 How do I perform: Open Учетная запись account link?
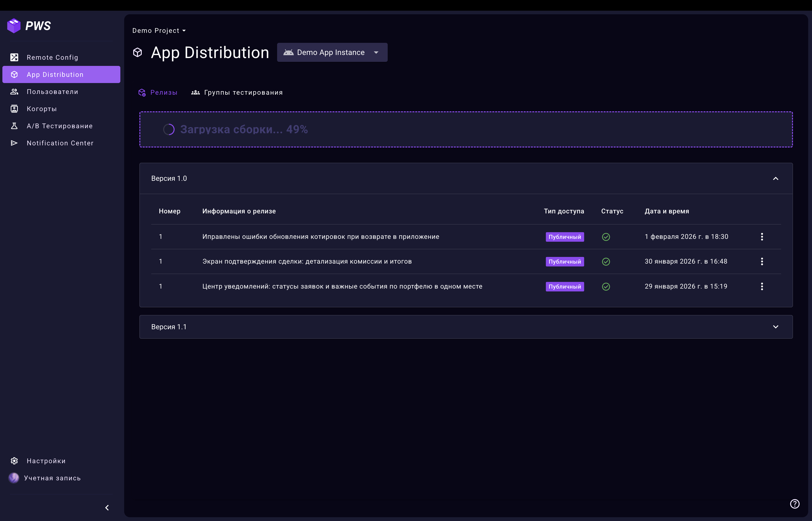pos(52,478)
